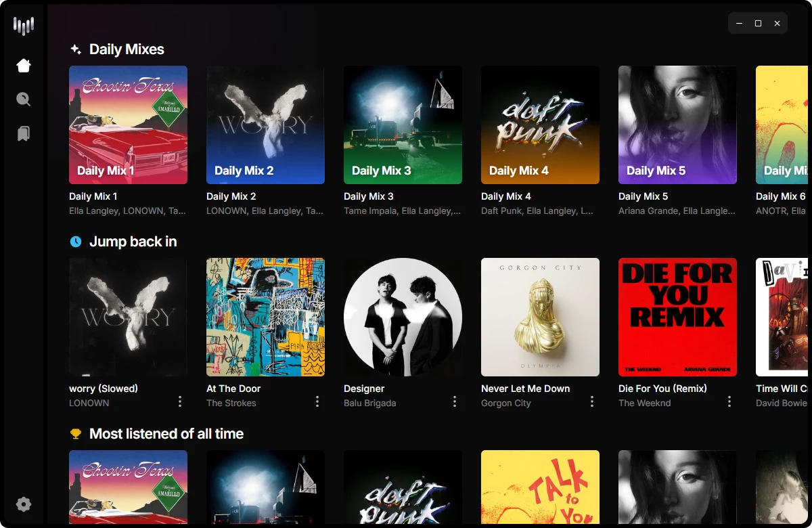Play Die For You Remix red cover
Screen dimensions: 812x528
click(x=677, y=317)
